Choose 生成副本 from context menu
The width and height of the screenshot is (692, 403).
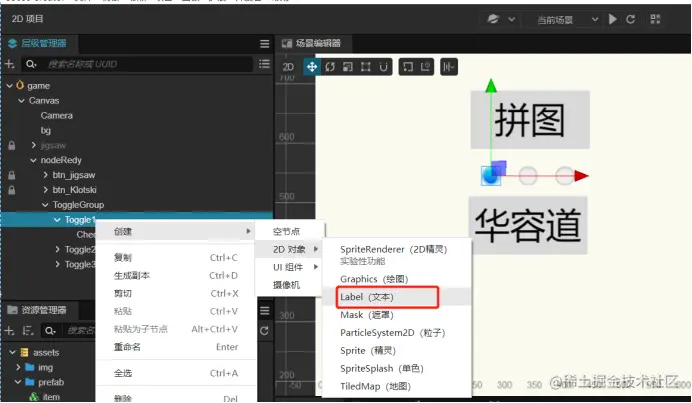coord(176,276)
